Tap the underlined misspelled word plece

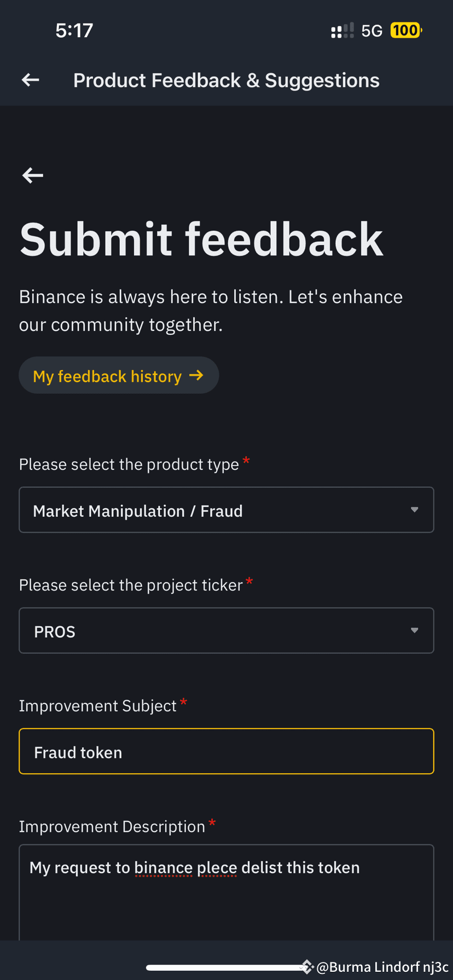[217, 867]
